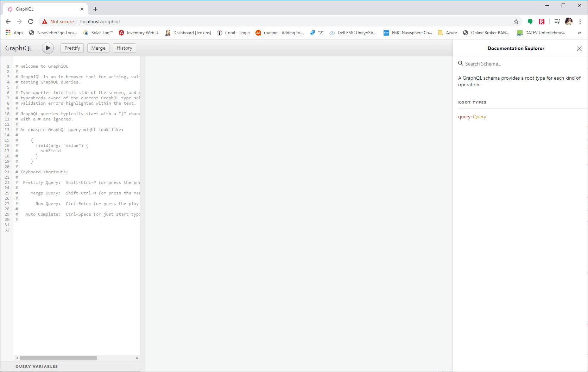The image size is (588, 372).
Task: Click the Merge button
Action: [98, 48]
